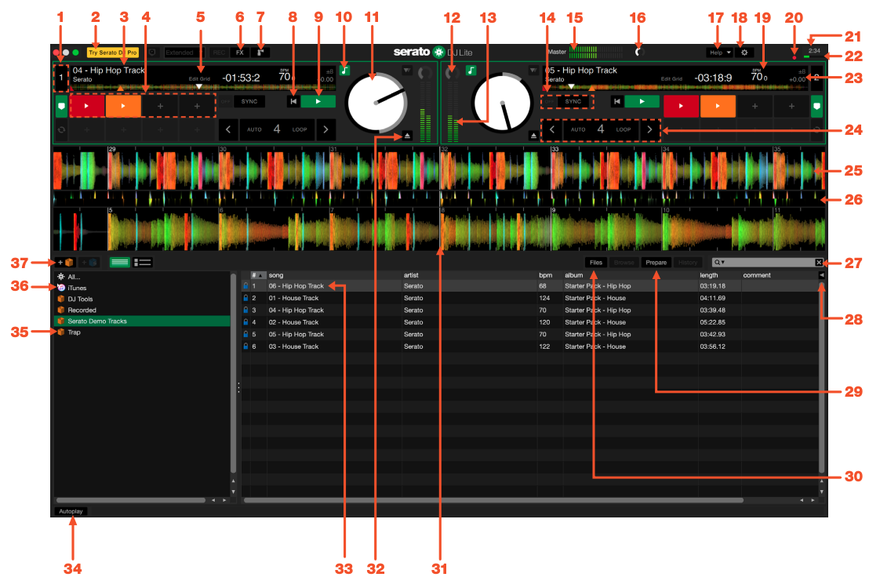Viewport: 880px width, 588px height.
Task: Open the iTunes library icon in sidebar
Action: pyautogui.click(x=61, y=288)
